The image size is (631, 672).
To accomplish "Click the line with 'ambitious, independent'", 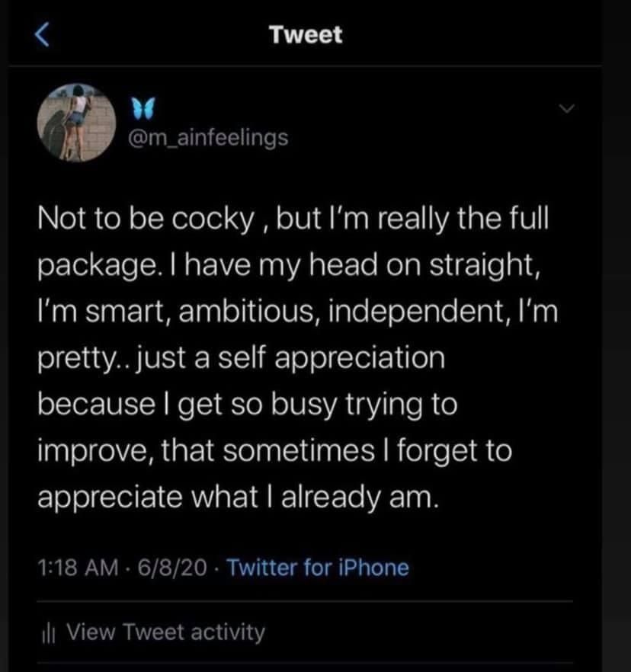I will coord(299,312).
